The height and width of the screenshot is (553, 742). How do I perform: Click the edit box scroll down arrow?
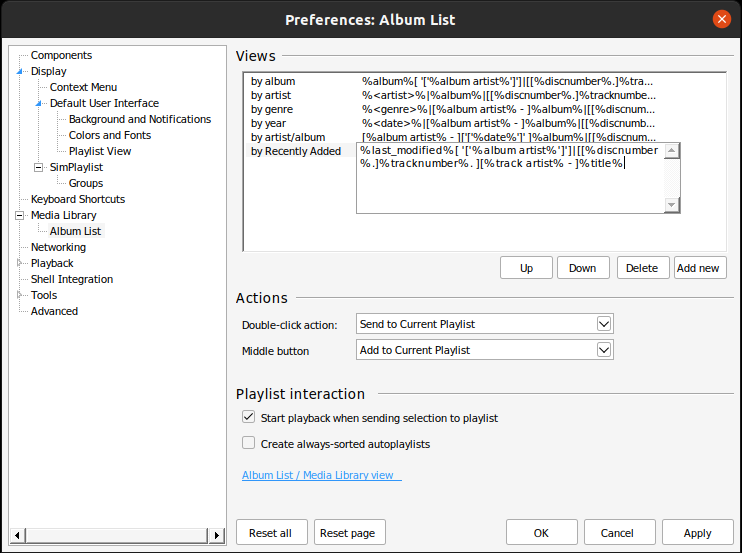tap(671, 205)
